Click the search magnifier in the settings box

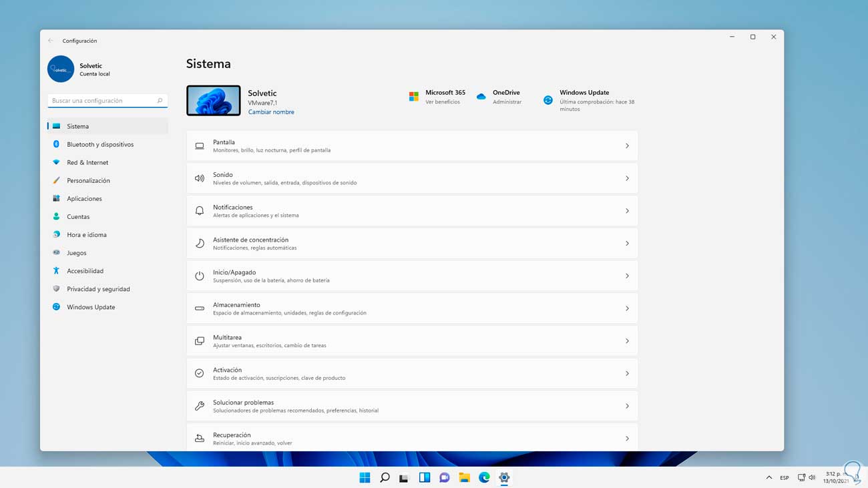pos(160,101)
